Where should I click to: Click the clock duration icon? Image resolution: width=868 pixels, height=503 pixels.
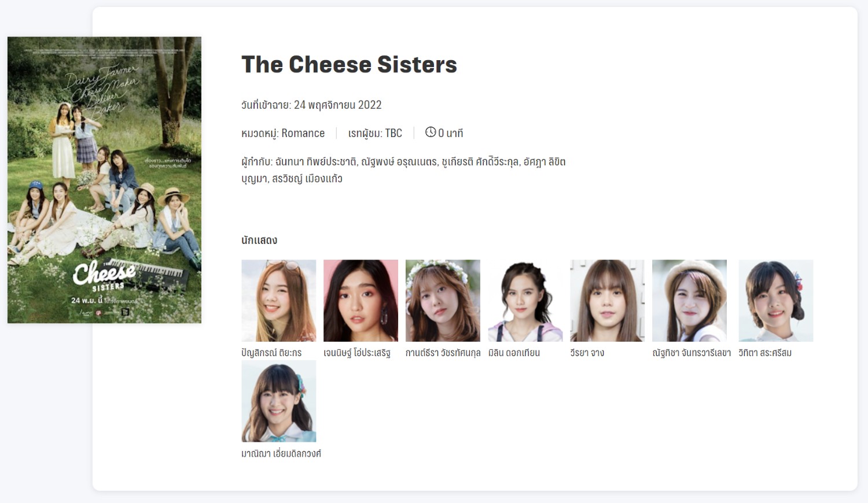tap(431, 132)
